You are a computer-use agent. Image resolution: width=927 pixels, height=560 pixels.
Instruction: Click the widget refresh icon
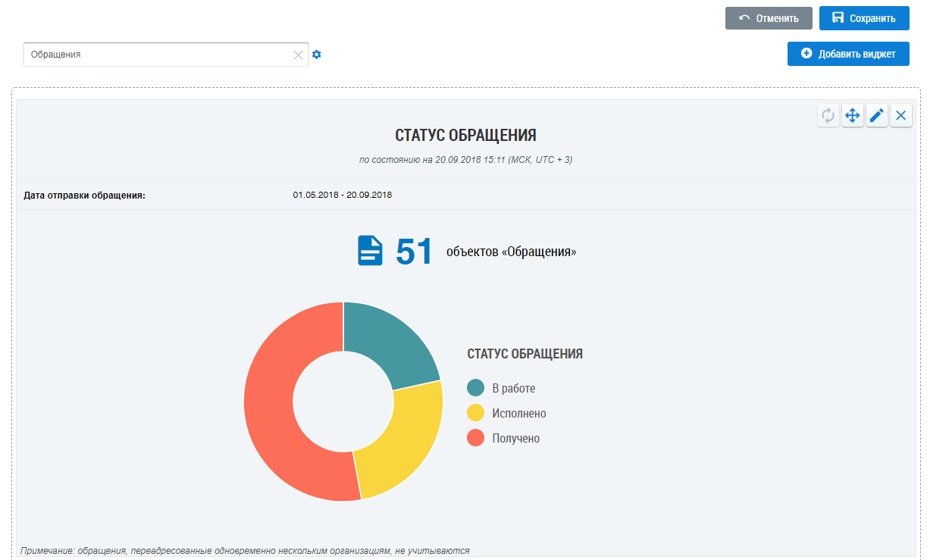click(x=828, y=116)
